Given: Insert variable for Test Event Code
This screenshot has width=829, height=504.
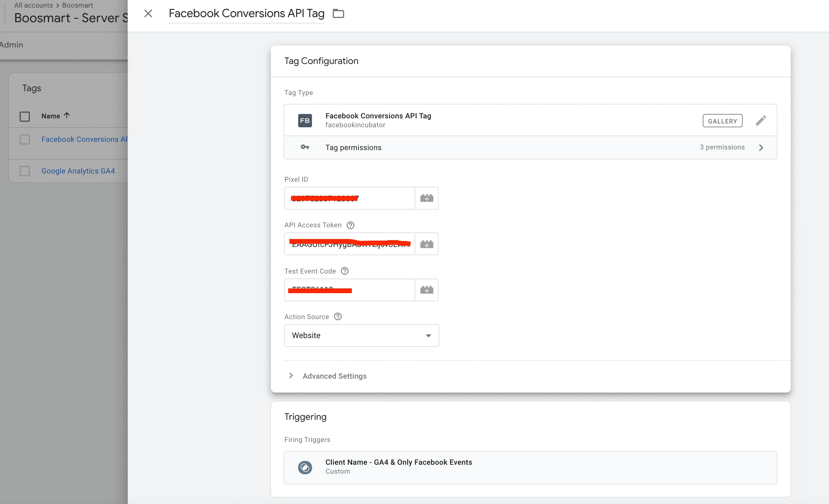Looking at the screenshot, I should [x=427, y=290].
